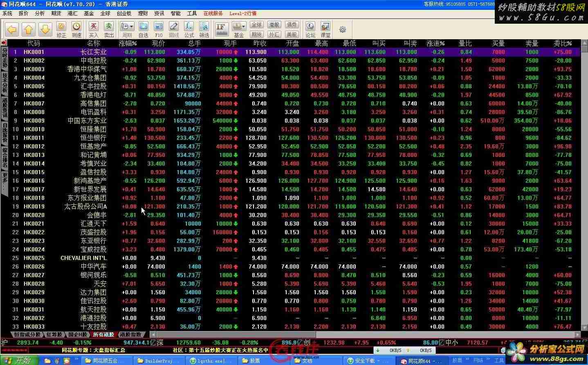Click the 港股 toolbar button
Viewport: 588px width, 365px height.
coord(274,25)
